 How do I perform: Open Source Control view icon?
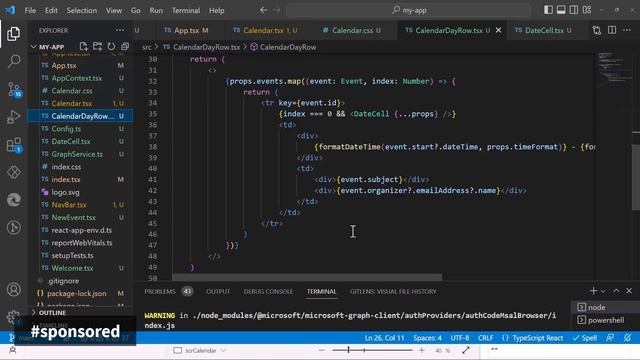coord(14,89)
